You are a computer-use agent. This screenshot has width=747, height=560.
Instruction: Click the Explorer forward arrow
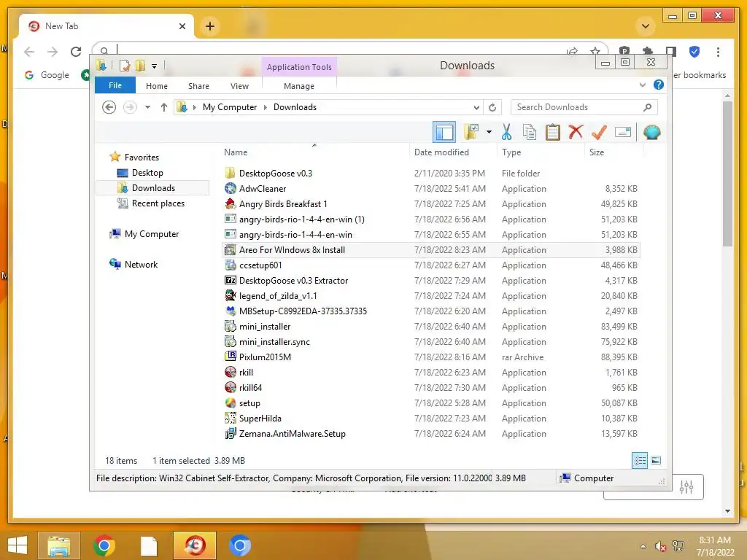pos(130,107)
